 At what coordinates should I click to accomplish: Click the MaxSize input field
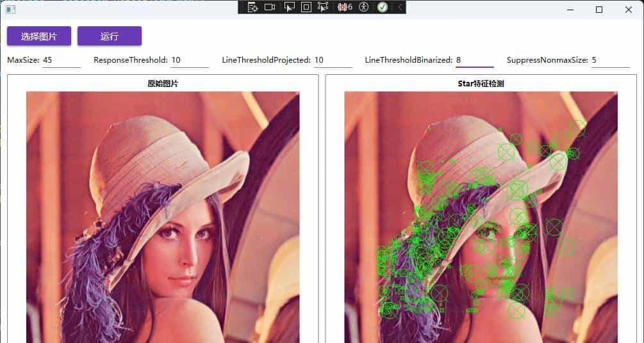coord(62,60)
